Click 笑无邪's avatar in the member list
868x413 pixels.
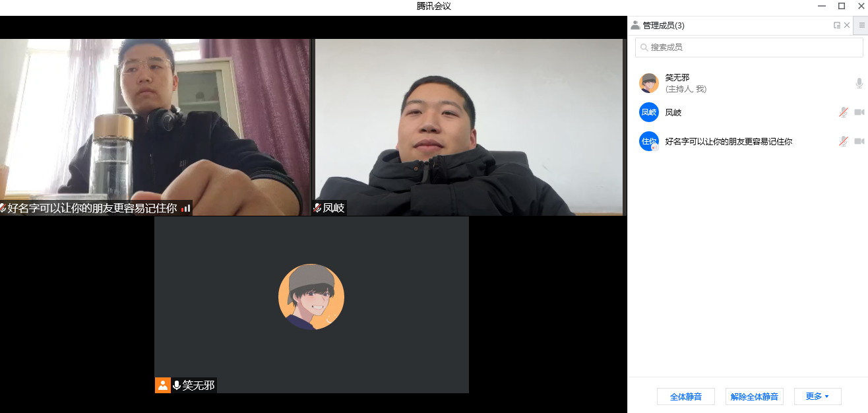point(649,83)
